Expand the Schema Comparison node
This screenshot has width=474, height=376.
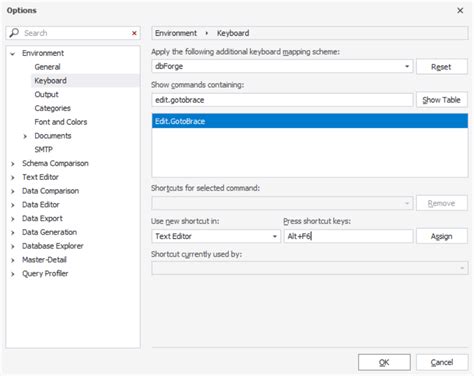pos(13,164)
